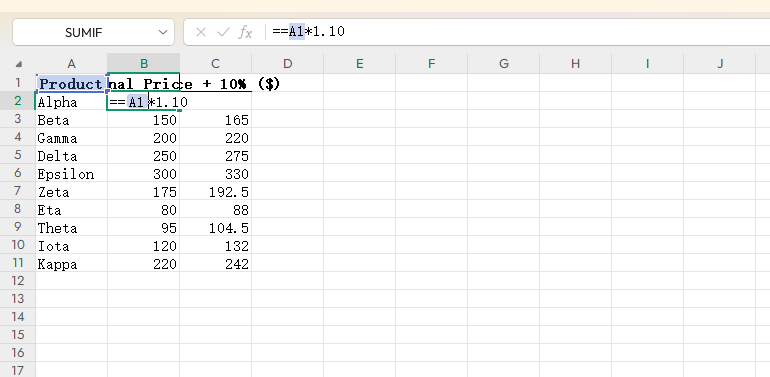
Task: Click cell C11 with value 242
Action: 216,263
